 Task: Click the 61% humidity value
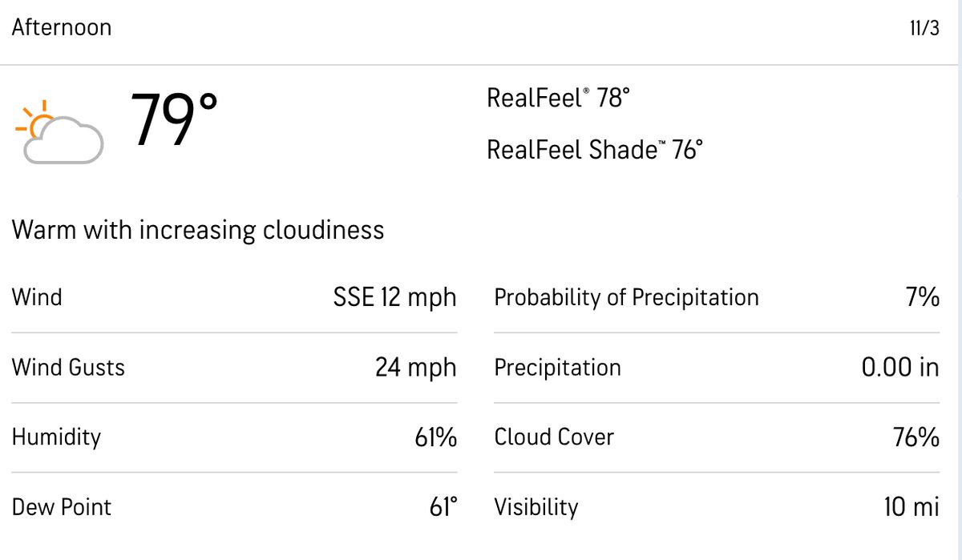pyautogui.click(x=436, y=437)
